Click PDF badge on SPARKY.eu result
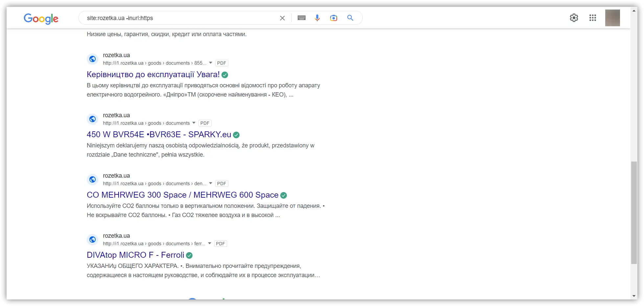The image size is (644, 306). [205, 123]
